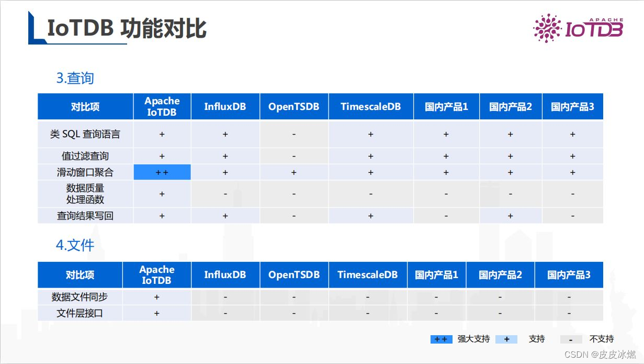Select the '查询结果写回' row label
Viewport: 644px width, 364px height.
[x=85, y=216]
